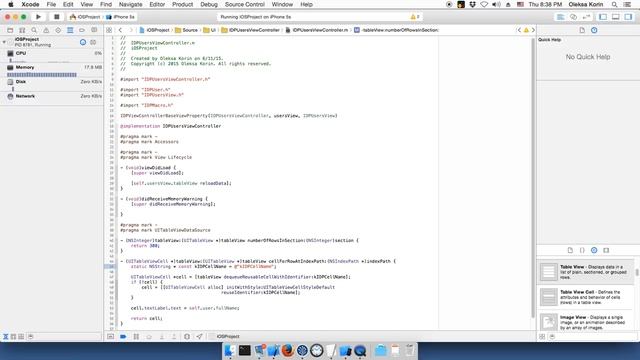Open the numberOfRowsInSection method breadcrumb
Image resolution: width=640 pixels, height=360 pixels.
pos(396,30)
